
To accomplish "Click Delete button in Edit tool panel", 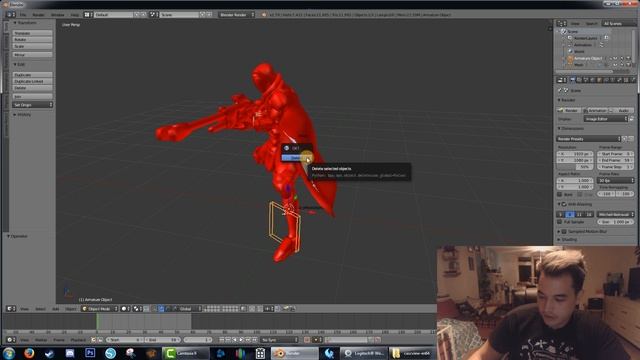I will (32, 88).
